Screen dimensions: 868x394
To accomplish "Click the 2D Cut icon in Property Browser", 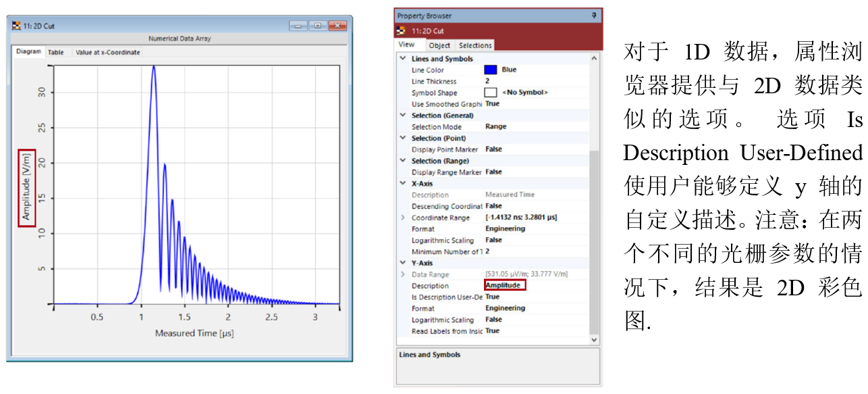I will click(x=401, y=30).
